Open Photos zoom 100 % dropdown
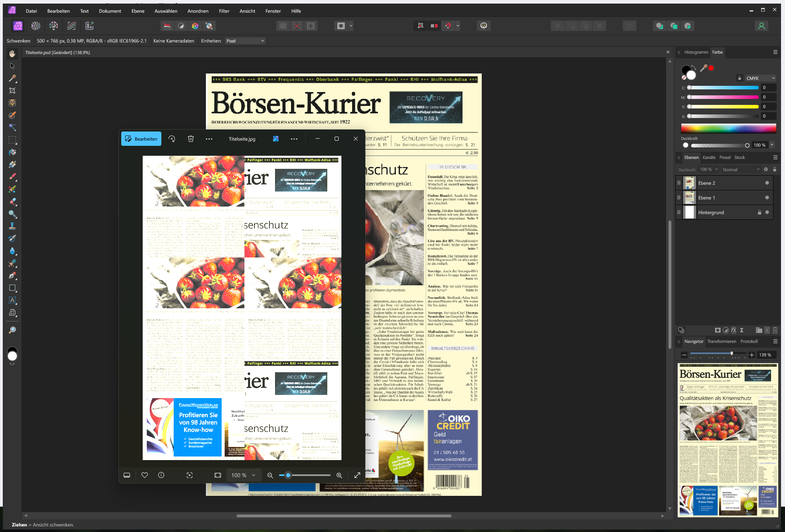Screen dimensions: 785x532 (x=243, y=475)
